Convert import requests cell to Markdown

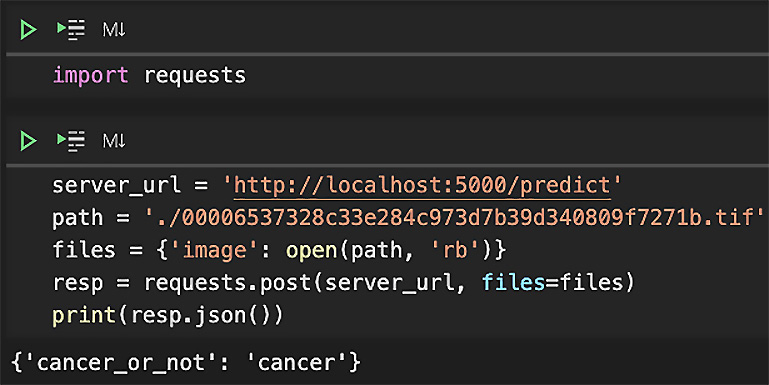[x=114, y=30]
